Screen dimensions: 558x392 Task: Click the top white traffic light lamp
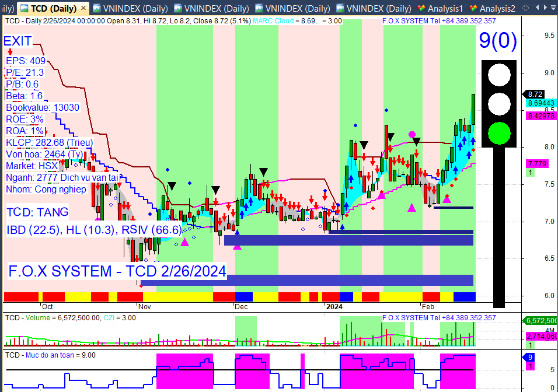coord(499,75)
